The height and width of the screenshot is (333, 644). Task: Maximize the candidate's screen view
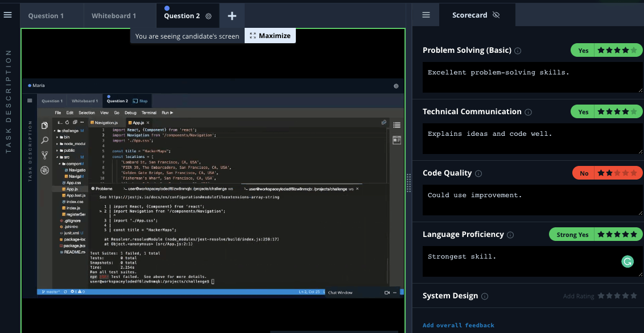coord(270,36)
